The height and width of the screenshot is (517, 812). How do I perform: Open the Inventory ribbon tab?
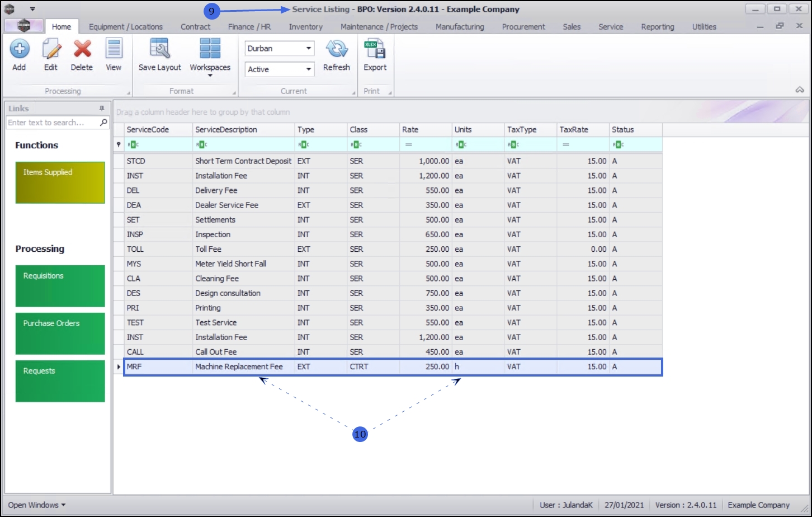click(x=305, y=27)
